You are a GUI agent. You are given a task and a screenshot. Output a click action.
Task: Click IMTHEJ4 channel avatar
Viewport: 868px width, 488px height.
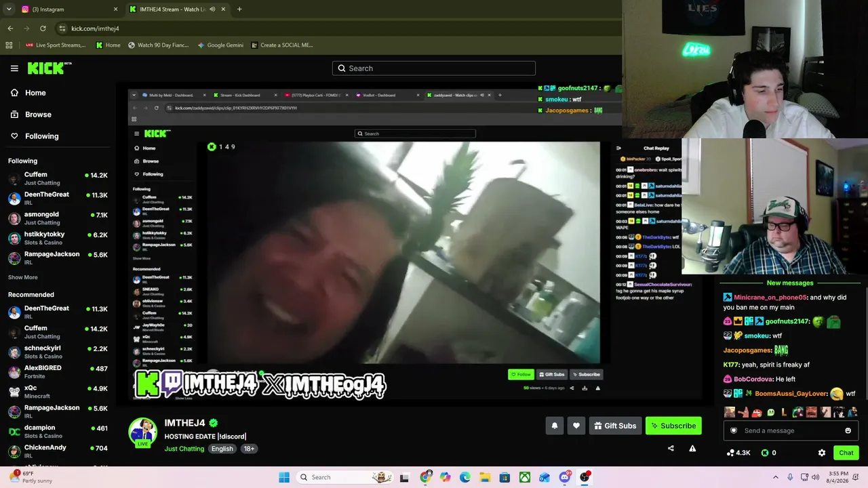click(x=143, y=432)
